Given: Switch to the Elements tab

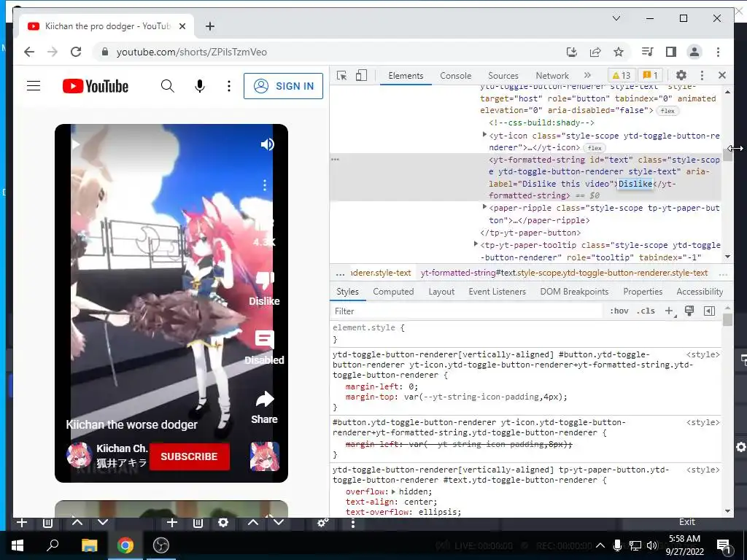Looking at the screenshot, I should (x=406, y=76).
